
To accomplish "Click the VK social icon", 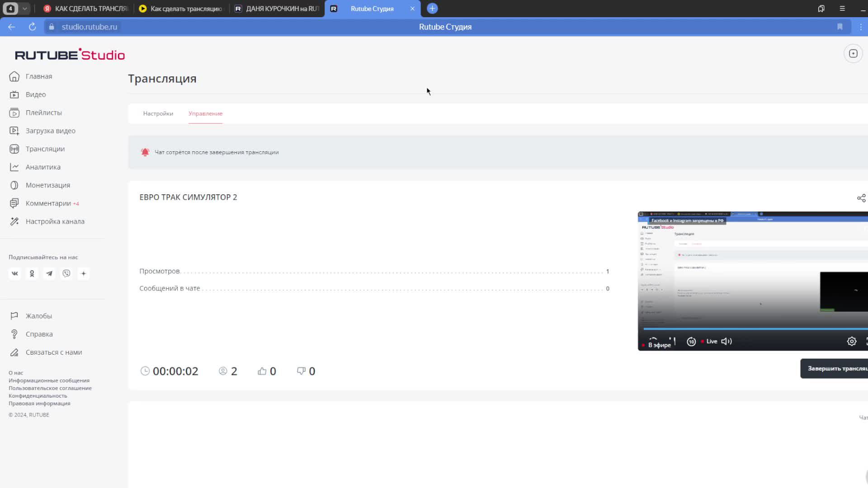I will coord(15,274).
